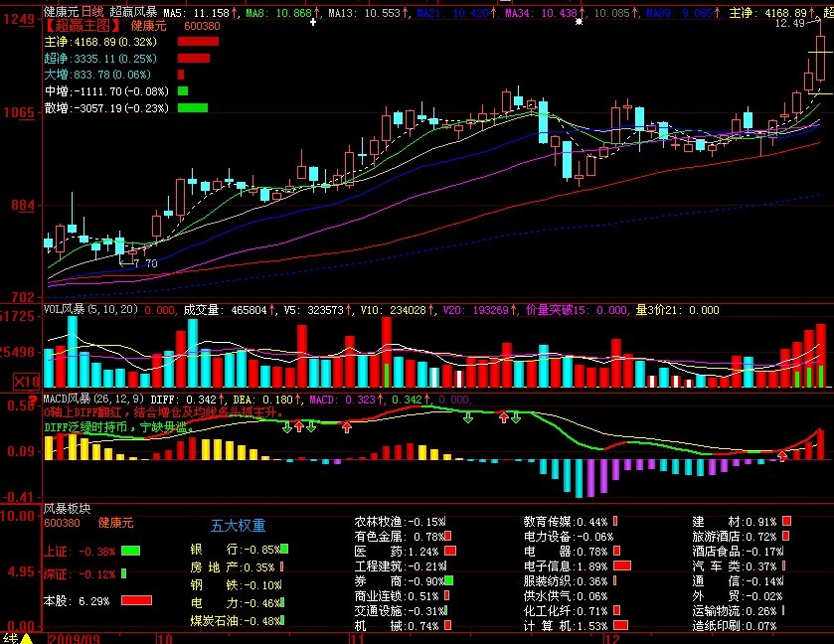The width and height of the screenshot is (834, 644).
Task: Click the VOL风暴 (5,10,20) indicator label
Action: (x=90, y=309)
